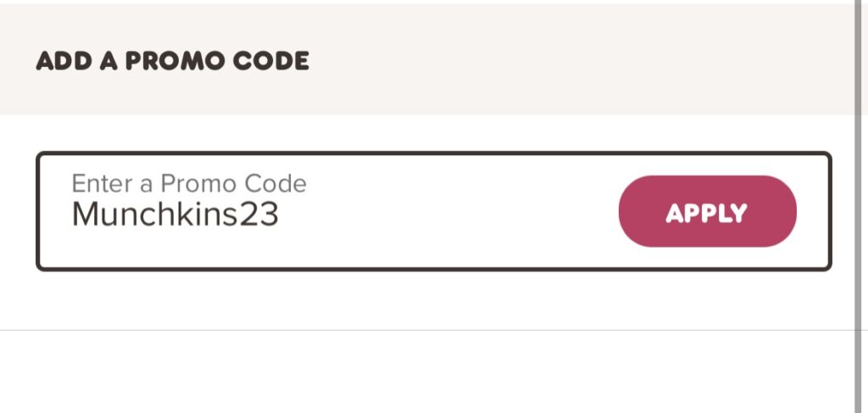Click the white area above the promo box

[426, 133]
